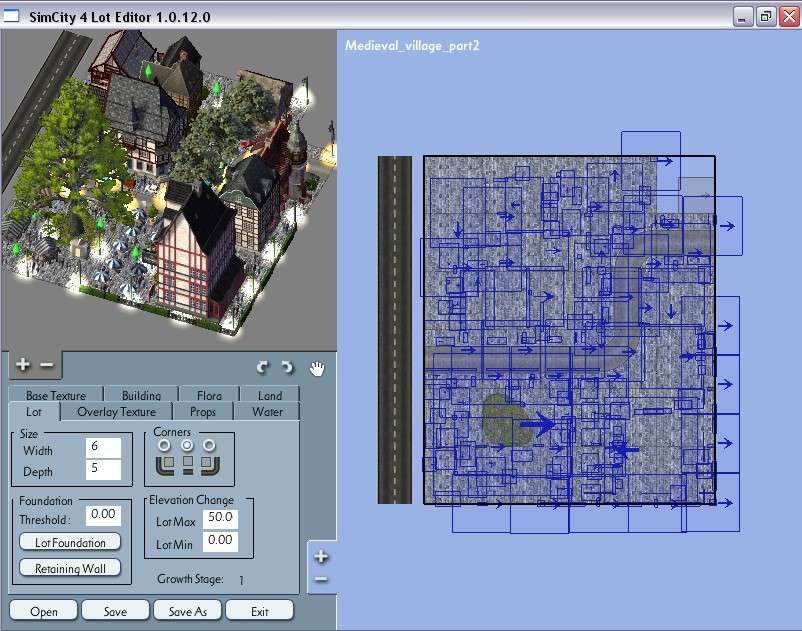Click the Growth Stage value 1
The height and width of the screenshot is (631, 802).
pos(241,580)
